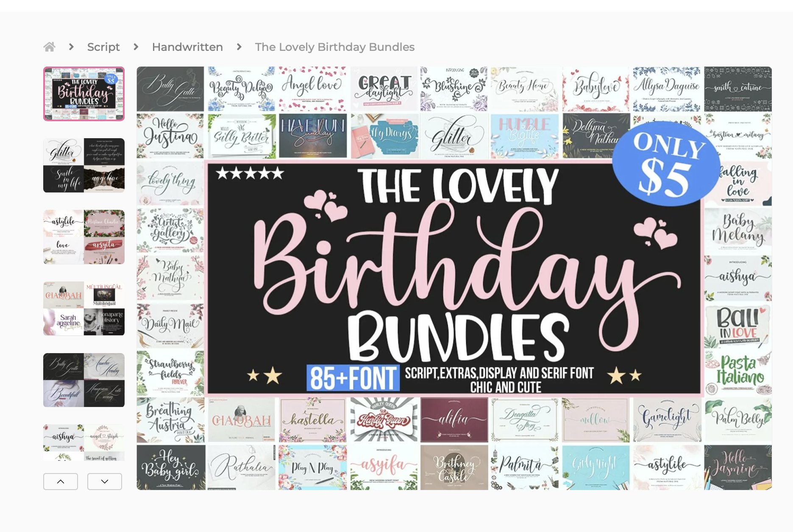Select the astylife and arsyila thumbnail

[84, 237]
